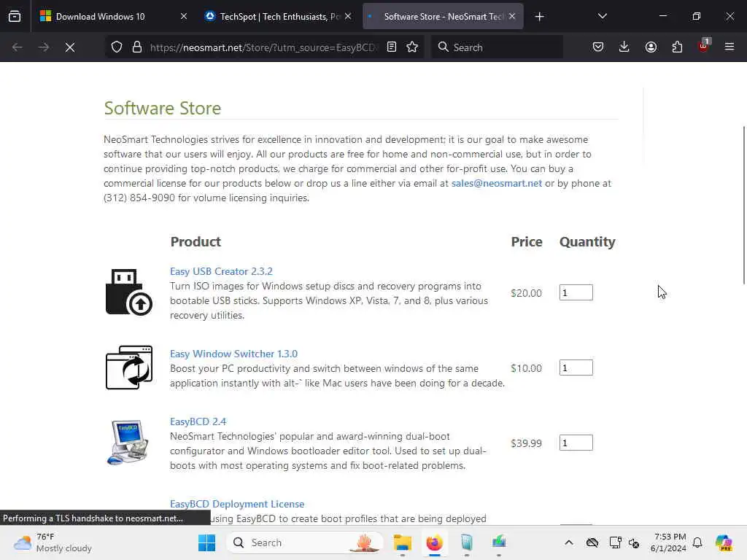Viewport: 747px width, 560px height.
Task: Click Easy USB Creator product thumbnail
Action: (128, 292)
